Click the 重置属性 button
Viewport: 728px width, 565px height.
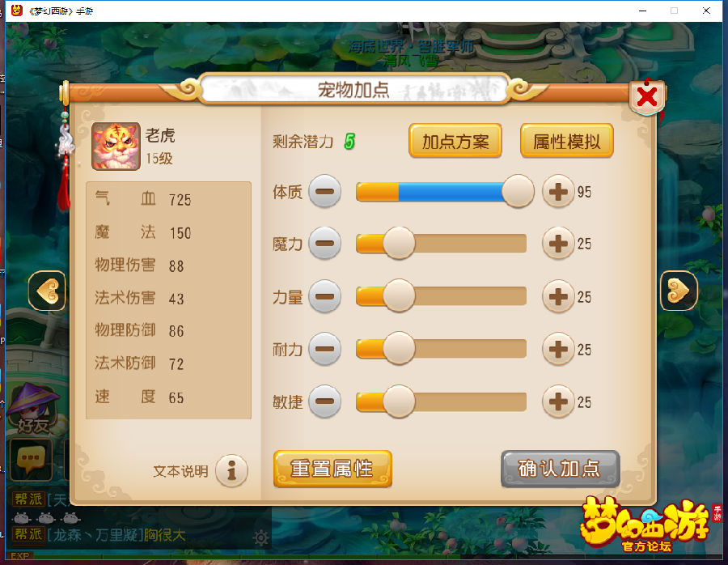pyautogui.click(x=332, y=469)
